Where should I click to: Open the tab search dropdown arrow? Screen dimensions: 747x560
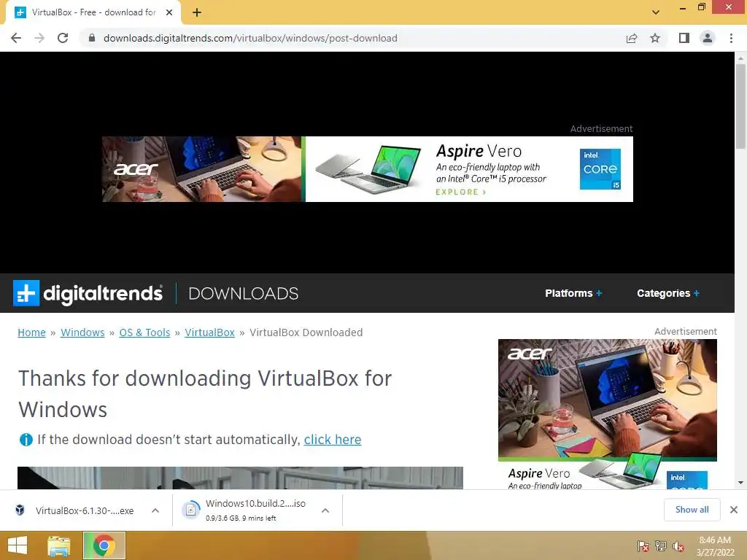coord(656,12)
